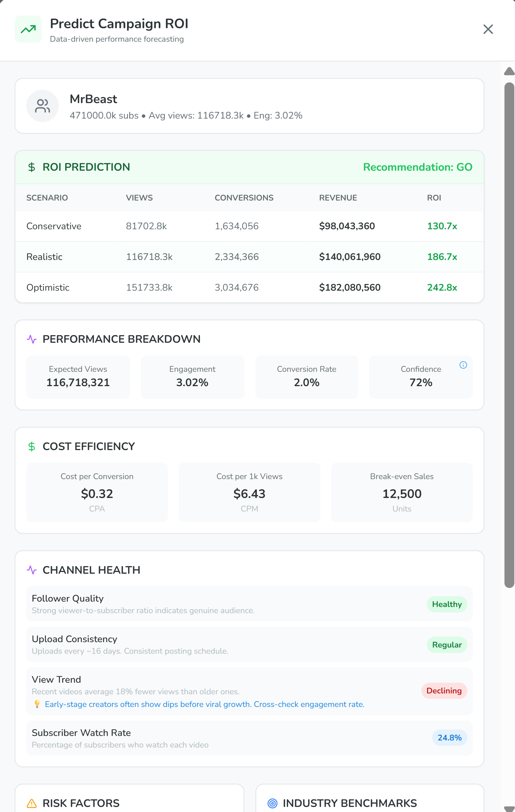This screenshot has width=515, height=812.
Task: Click the dollar icon beside ROI PREDICTION
Action: click(32, 167)
